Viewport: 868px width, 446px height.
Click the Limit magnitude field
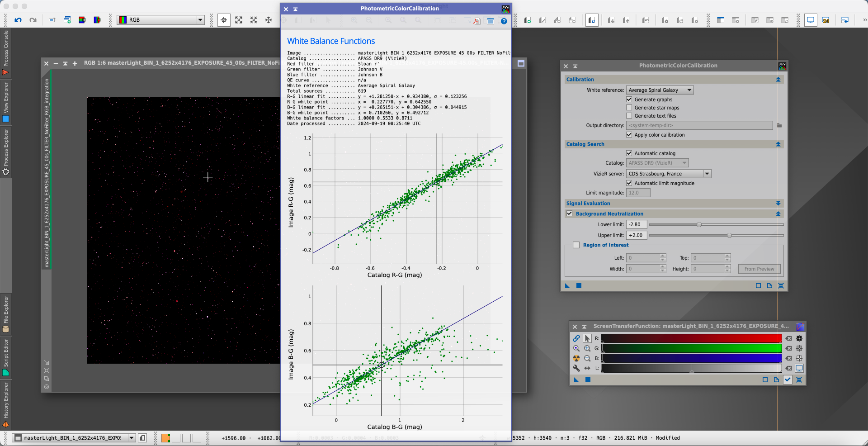pyautogui.click(x=638, y=193)
